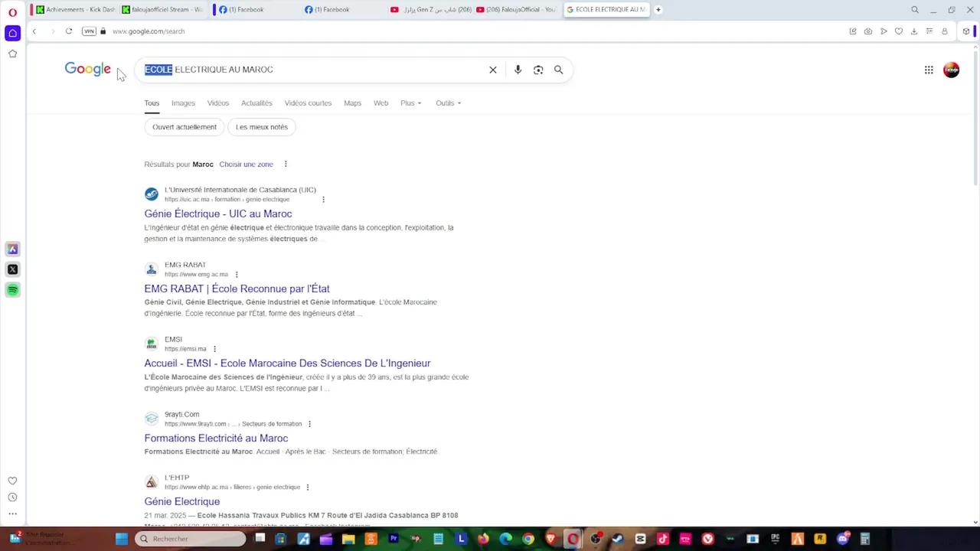Click the taskbar Rechercher search box

[x=190, y=539]
